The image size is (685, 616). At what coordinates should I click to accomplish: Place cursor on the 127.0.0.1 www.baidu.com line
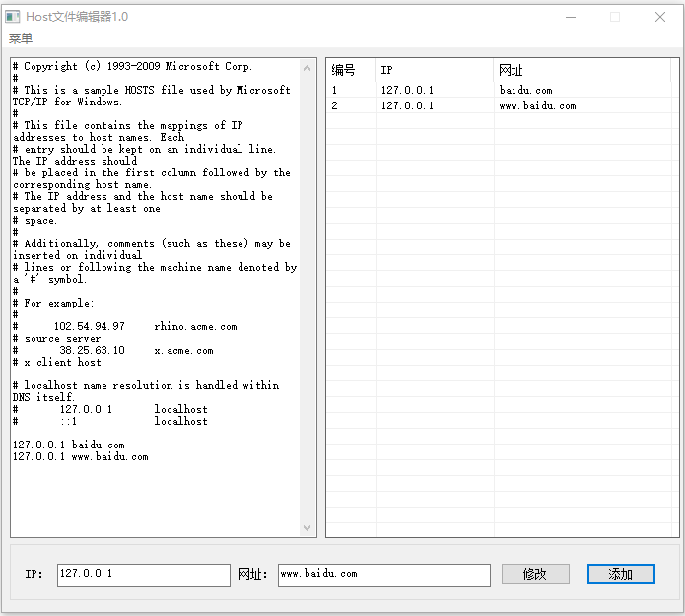[81, 456]
